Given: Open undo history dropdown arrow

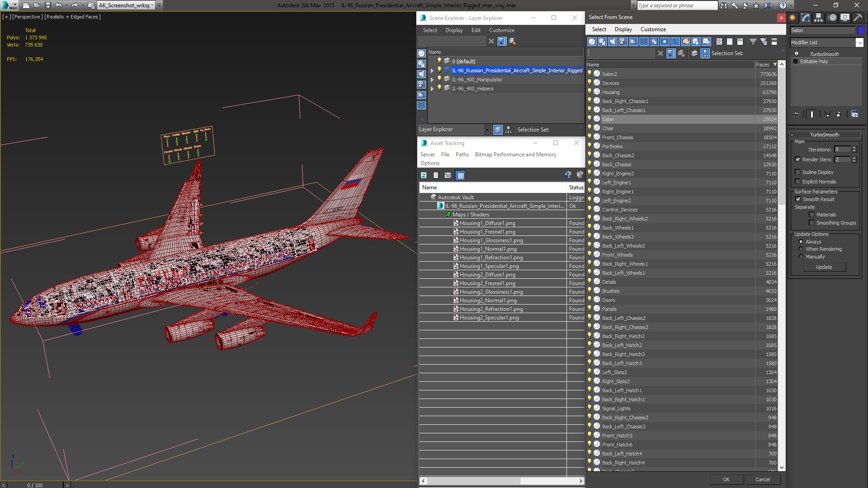Looking at the screenshot, I should [x=66, y=5].
